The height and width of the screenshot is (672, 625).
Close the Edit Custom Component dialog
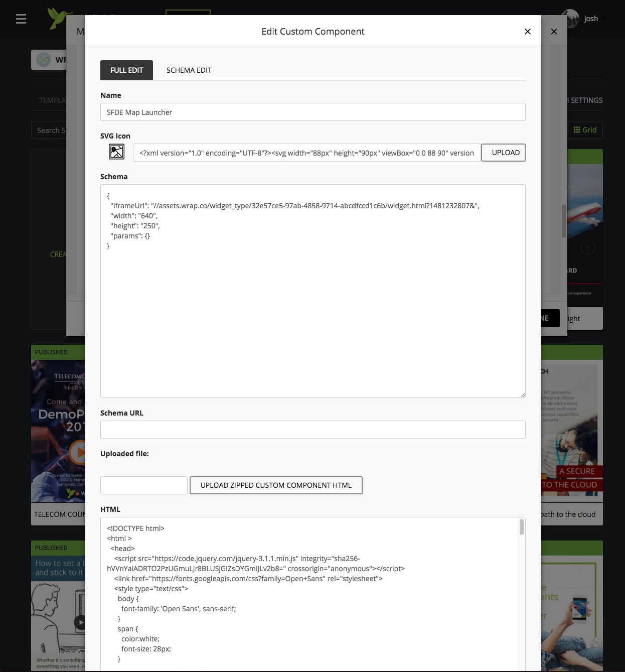tap(527, 32)
